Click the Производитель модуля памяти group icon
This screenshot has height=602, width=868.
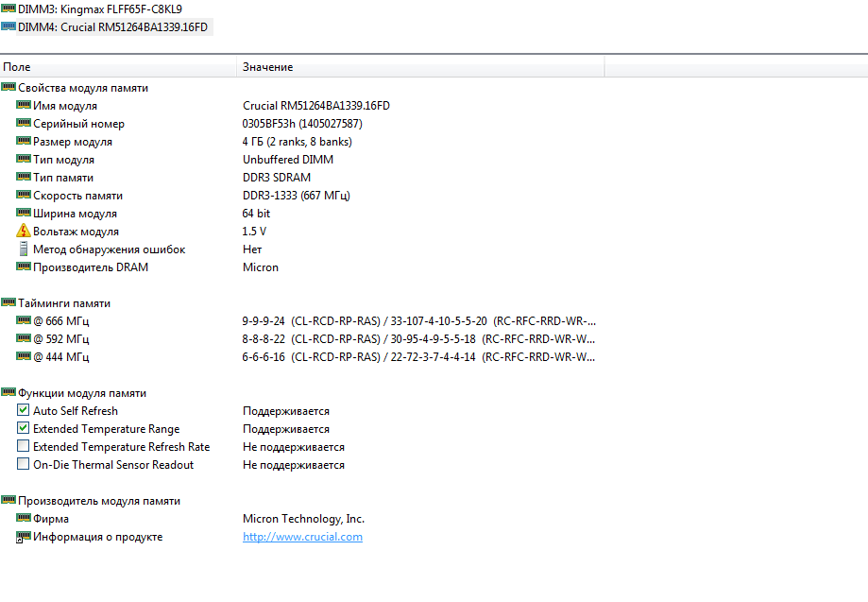[9, 500]
